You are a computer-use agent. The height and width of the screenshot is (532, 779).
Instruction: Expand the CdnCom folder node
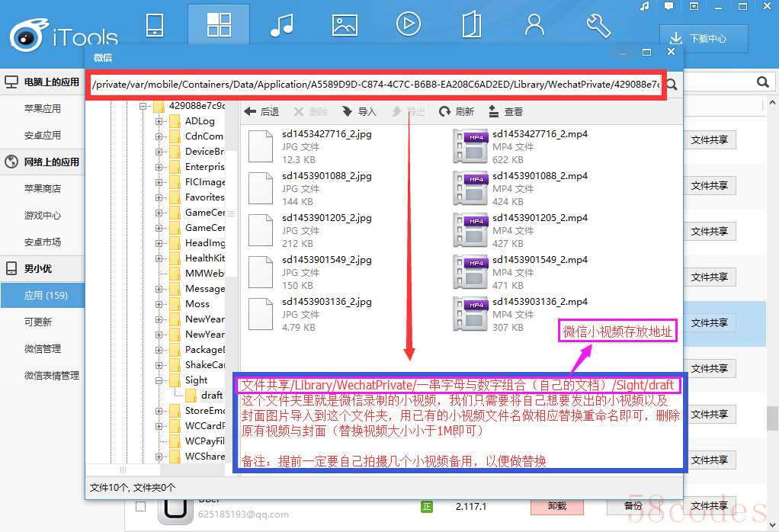pos(159,136)
